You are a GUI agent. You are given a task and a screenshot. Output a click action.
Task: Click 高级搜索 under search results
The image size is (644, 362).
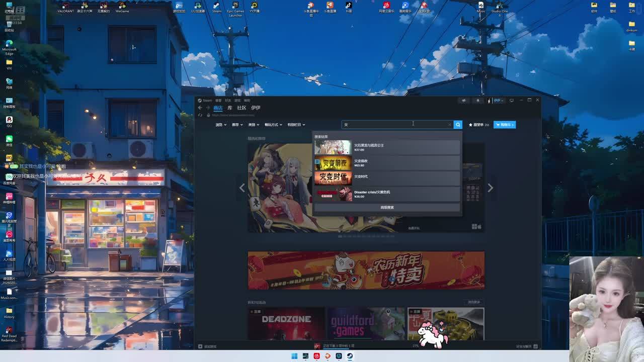coord(387,207)
